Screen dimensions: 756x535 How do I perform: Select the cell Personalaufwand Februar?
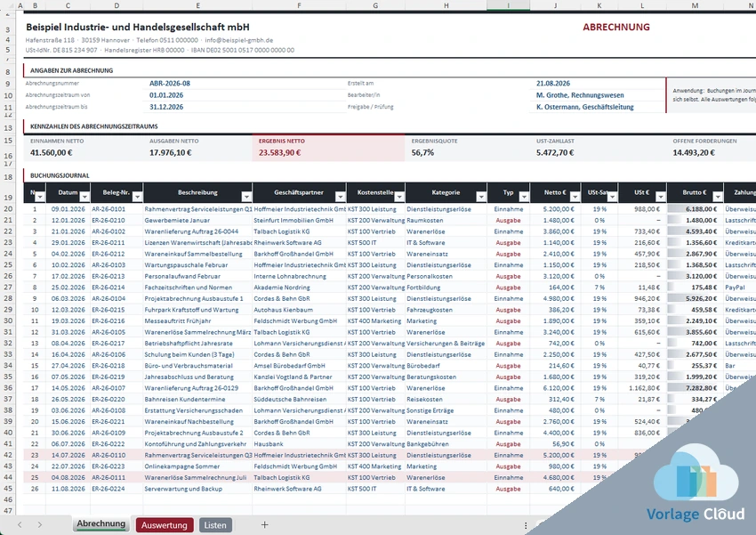(x=197, y=276)
